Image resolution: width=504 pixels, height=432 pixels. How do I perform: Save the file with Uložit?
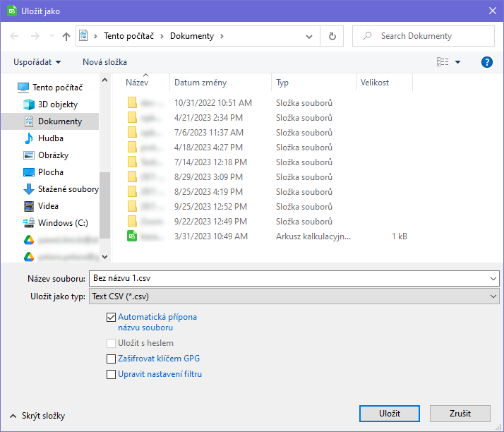pos(389,414)
